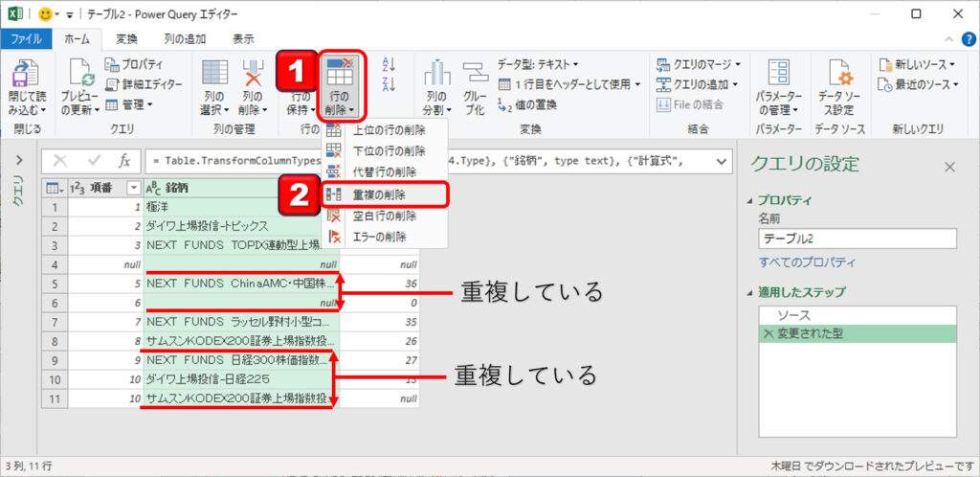Open Properties (プロパティ) in the ribbon

(134, 64)
